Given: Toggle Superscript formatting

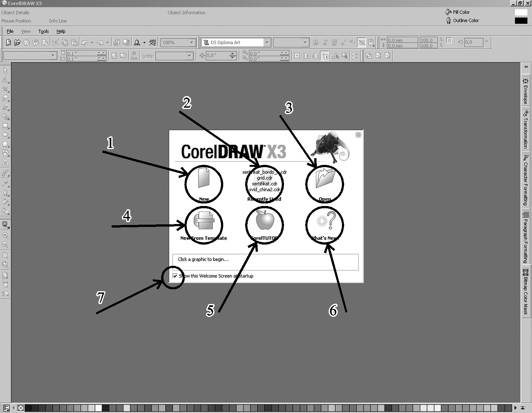Looking at the screenshot, I should click(x=343, y=42).
